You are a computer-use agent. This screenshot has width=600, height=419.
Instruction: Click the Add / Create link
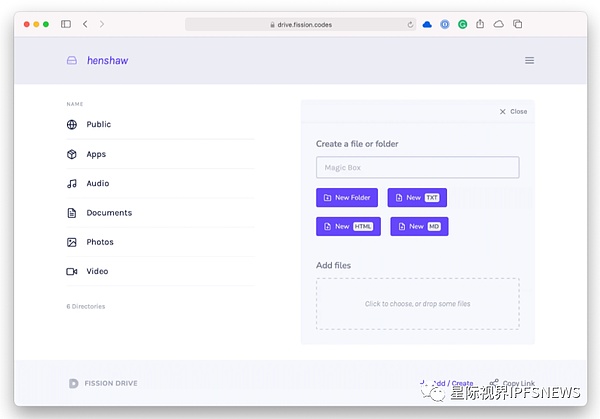pos(455,383)
